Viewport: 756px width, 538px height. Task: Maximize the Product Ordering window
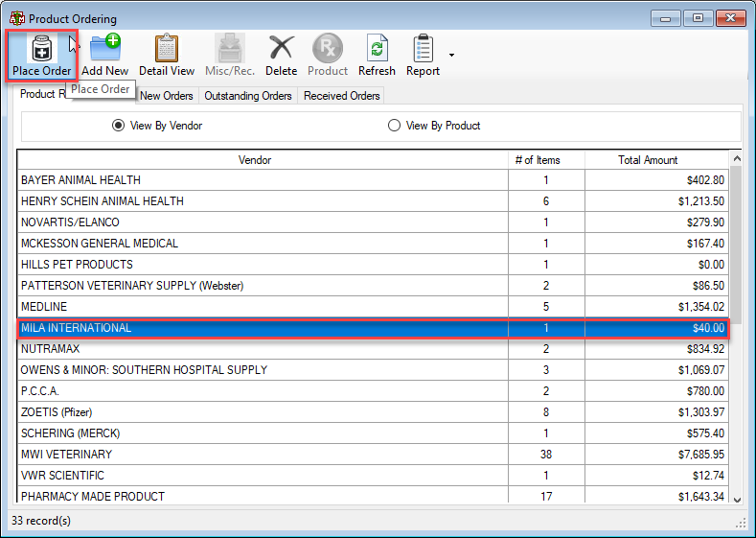tap(698, 18)
